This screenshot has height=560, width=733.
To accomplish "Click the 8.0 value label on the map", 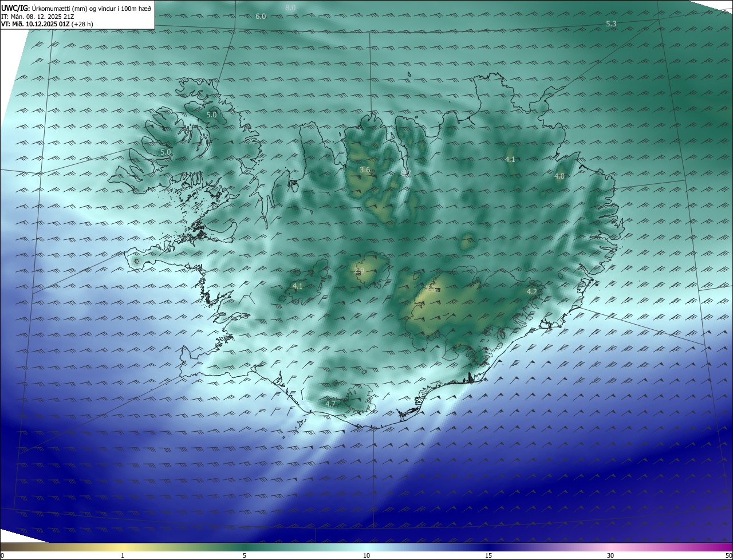I will (x=290, y=7).
